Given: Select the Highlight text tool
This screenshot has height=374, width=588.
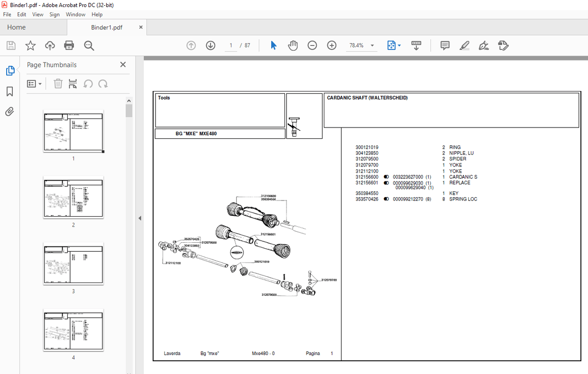Looking at the screenshot, I should 464,45.
